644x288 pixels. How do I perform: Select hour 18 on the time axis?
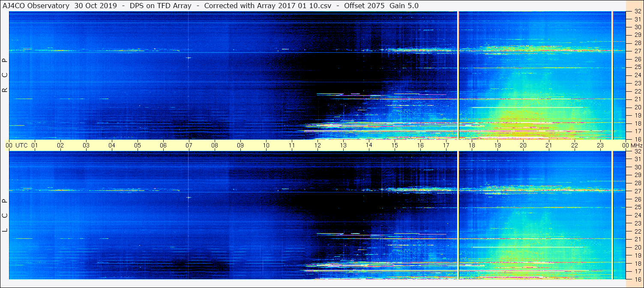tap(472, 145)
